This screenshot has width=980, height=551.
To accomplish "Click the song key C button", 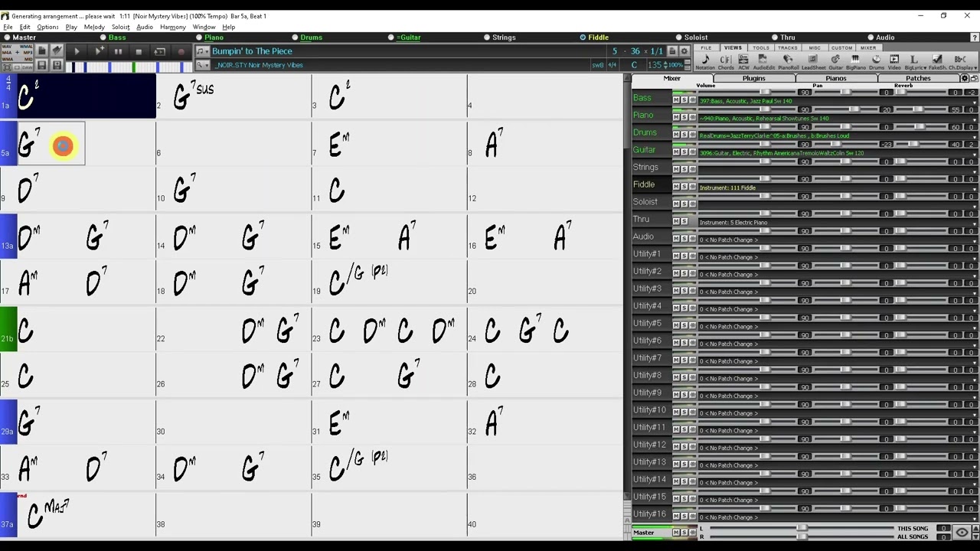I will (634, 65).
